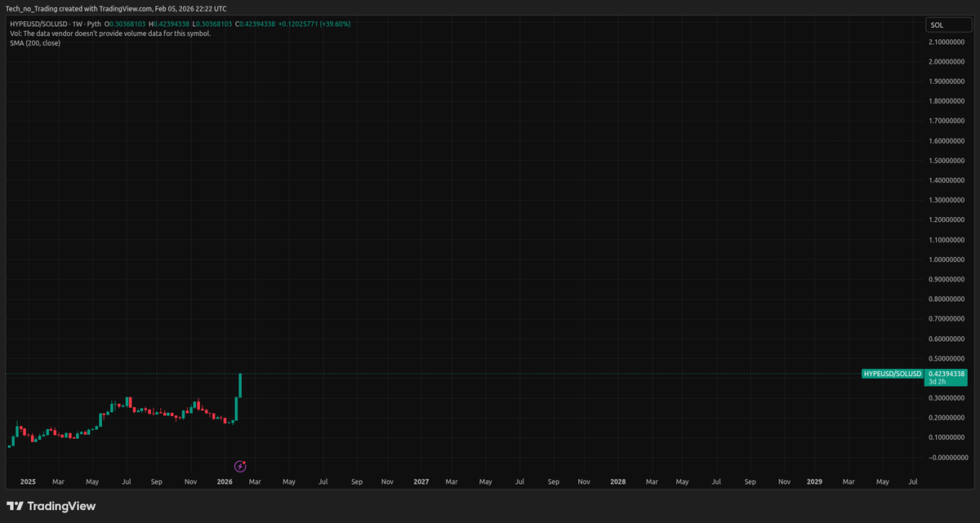This screenshot has height=523, width=980.
Task: Click the 2029 year label on time axis
Action: 815,482
